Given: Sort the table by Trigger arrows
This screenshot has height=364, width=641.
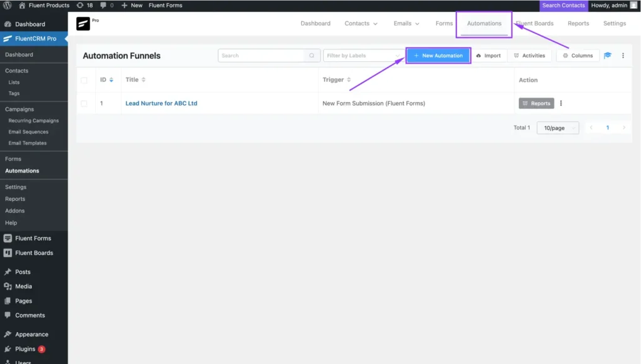Looking at the screenshot, I should (349, 79).
